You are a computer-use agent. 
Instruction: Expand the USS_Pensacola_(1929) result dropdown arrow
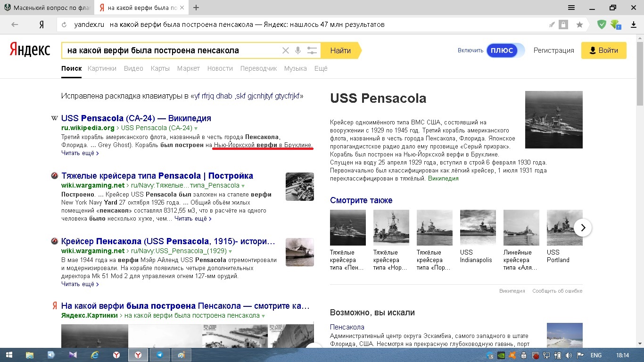tap(231, 251)
